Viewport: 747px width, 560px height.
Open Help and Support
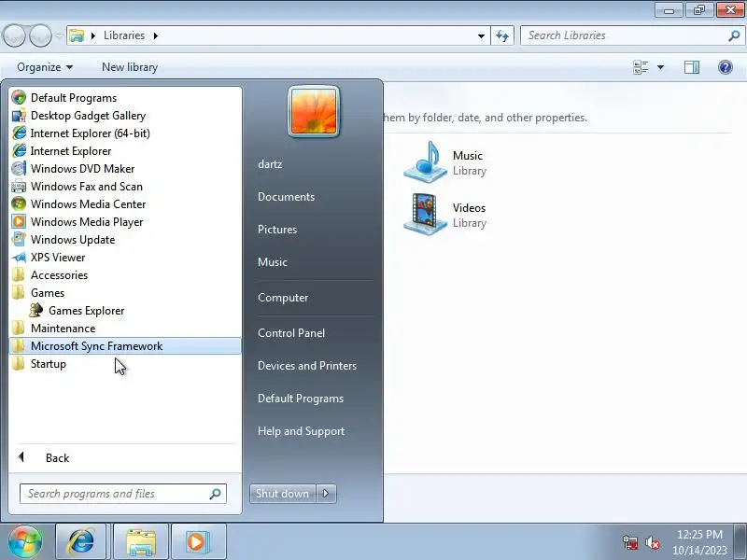pos(301,431)
